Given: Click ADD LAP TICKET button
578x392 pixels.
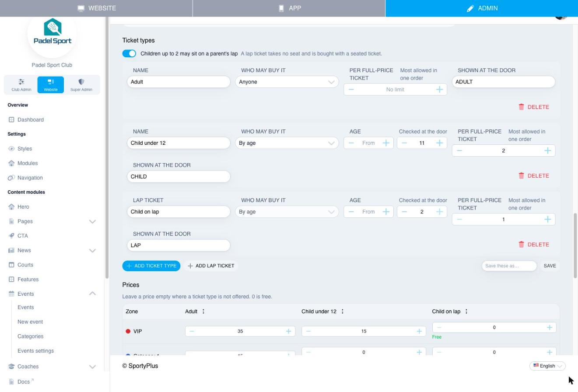Looking at the screenshot, I should point(211,266).
